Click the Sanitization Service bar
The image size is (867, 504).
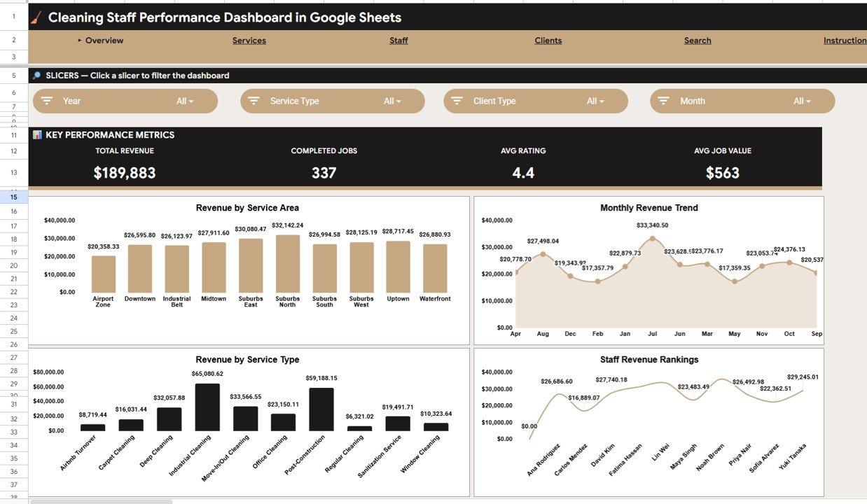pos(398,423)
